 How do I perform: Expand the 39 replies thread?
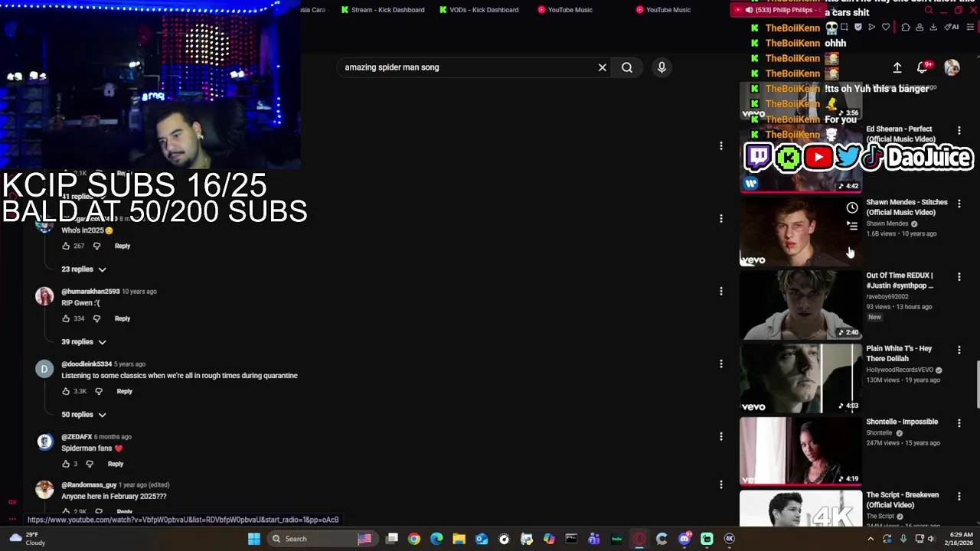click(83, 342)
